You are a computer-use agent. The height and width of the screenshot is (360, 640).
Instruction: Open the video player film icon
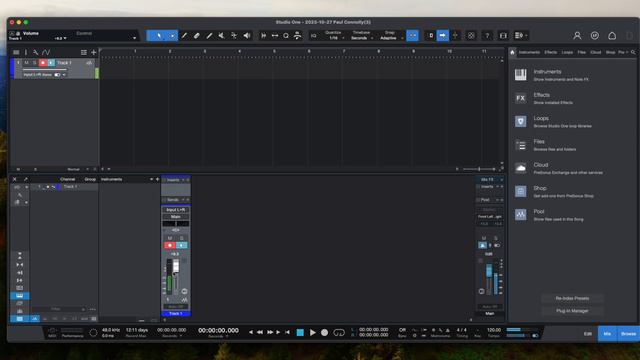click(x=503, y=36)
